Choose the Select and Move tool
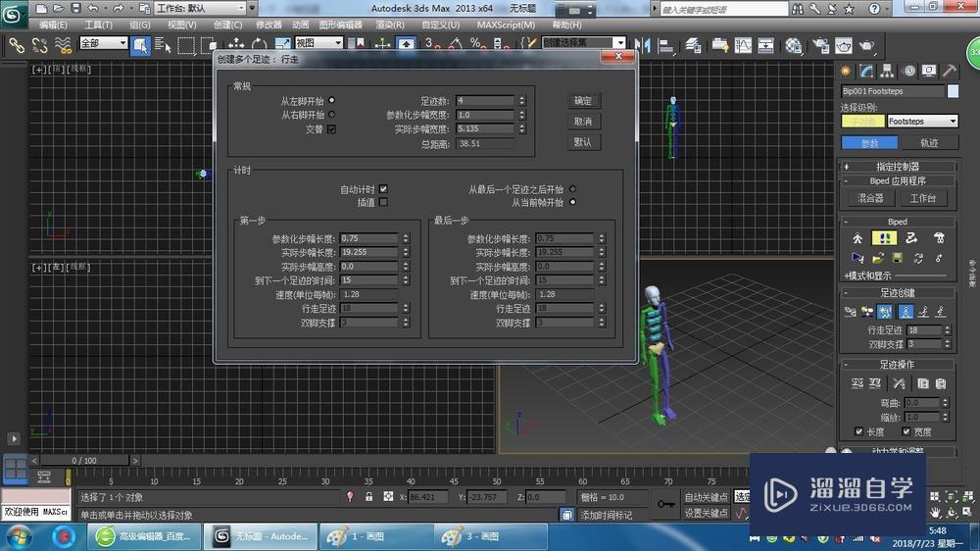The image size is (980, 551). pyautogui.click(x=236, y=45)
